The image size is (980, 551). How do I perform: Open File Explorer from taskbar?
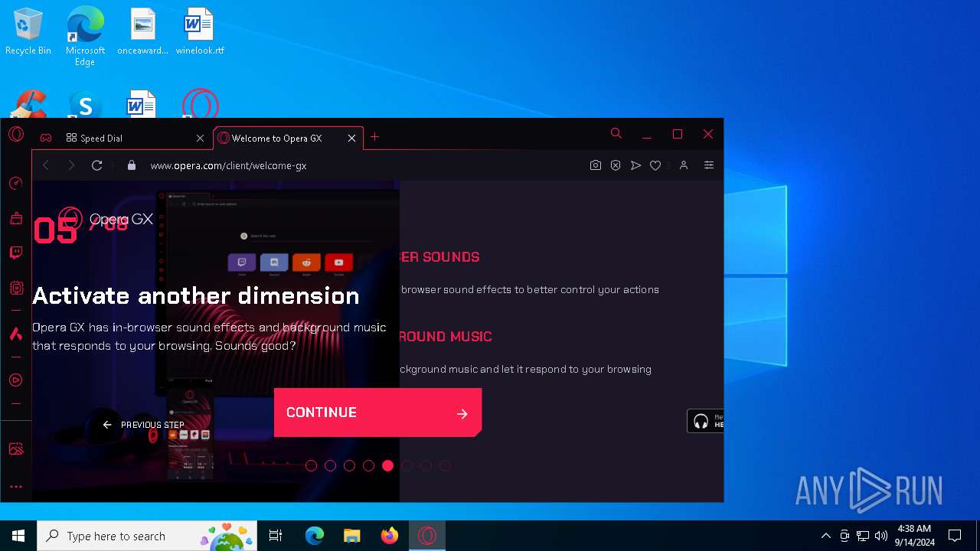(352, 536)
